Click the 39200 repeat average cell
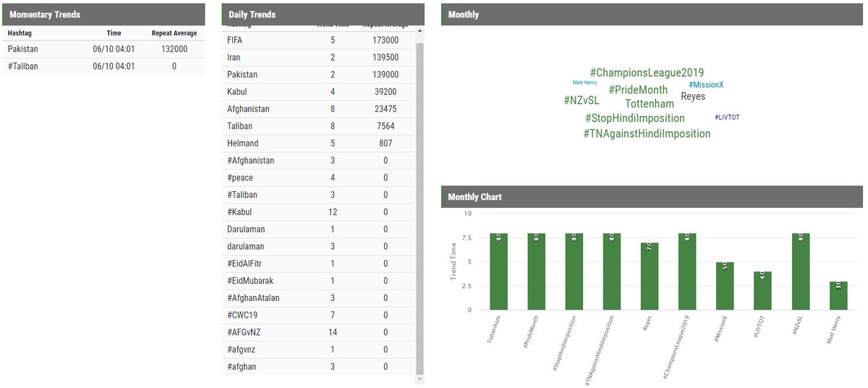This screenshot has width=868, height=388. [386, 92]
